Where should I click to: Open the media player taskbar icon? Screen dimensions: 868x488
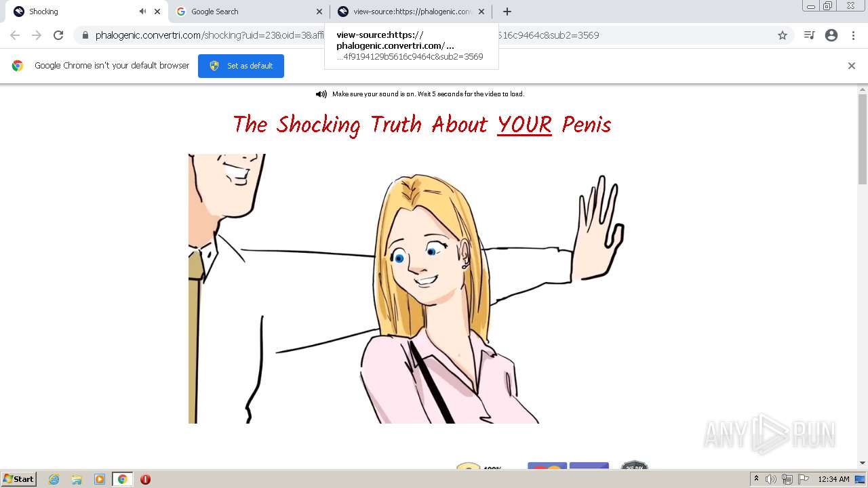[x=99, y=479]
